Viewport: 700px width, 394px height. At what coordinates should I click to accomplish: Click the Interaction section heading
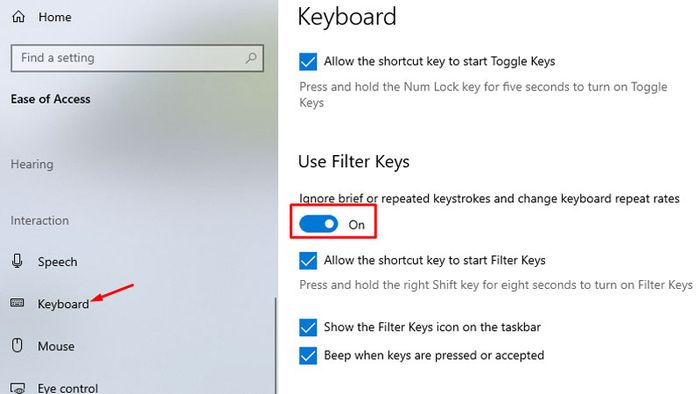pos(40,220)
